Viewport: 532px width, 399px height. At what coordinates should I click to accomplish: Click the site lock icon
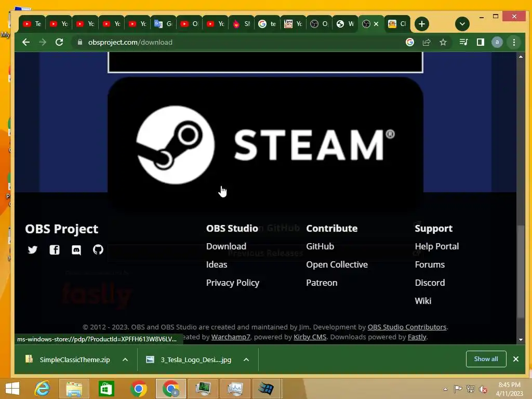(80, 42)
